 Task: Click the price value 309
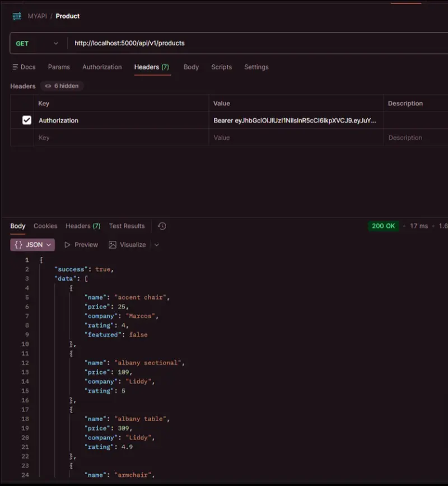123,428
